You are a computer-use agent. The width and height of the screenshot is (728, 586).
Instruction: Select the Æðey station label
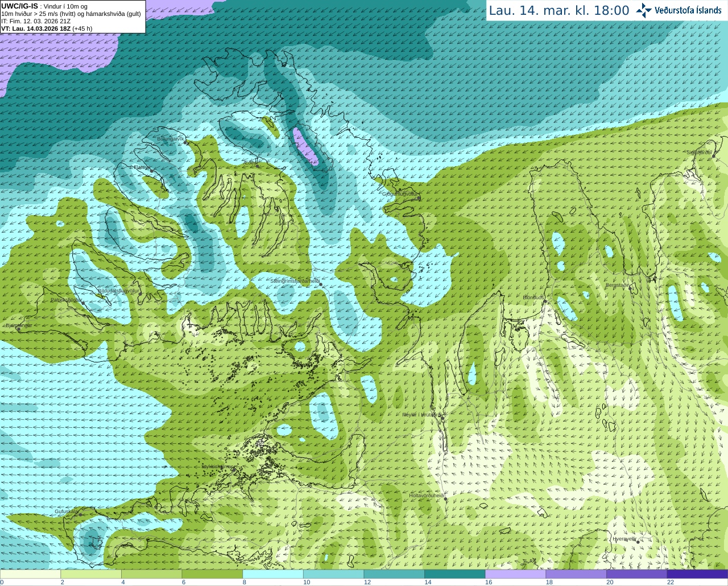(249, 162)
